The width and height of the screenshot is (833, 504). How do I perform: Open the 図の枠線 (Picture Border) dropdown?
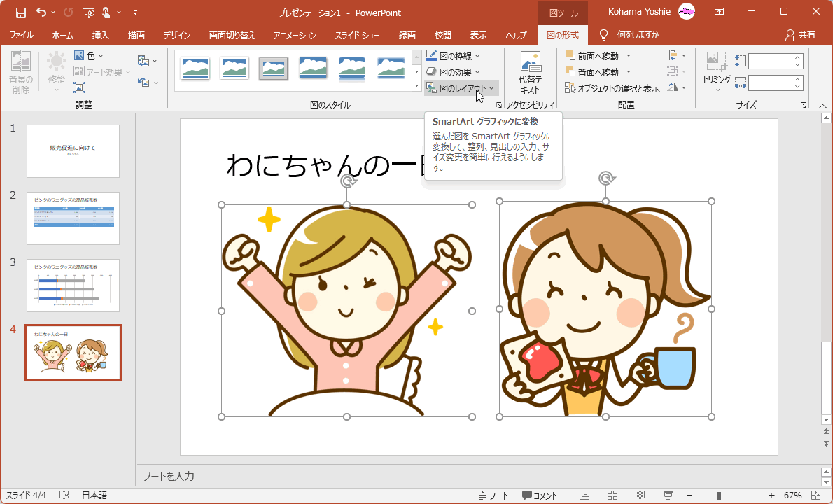(452, 55)
